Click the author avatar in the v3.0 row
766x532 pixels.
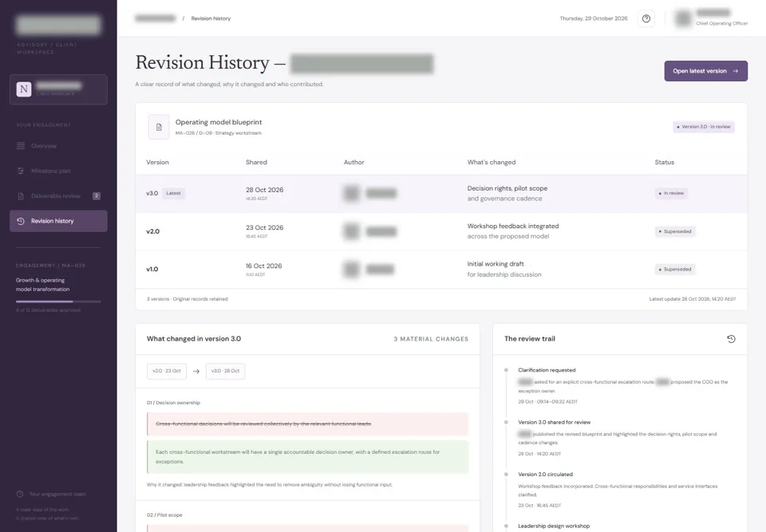[351, 193]
